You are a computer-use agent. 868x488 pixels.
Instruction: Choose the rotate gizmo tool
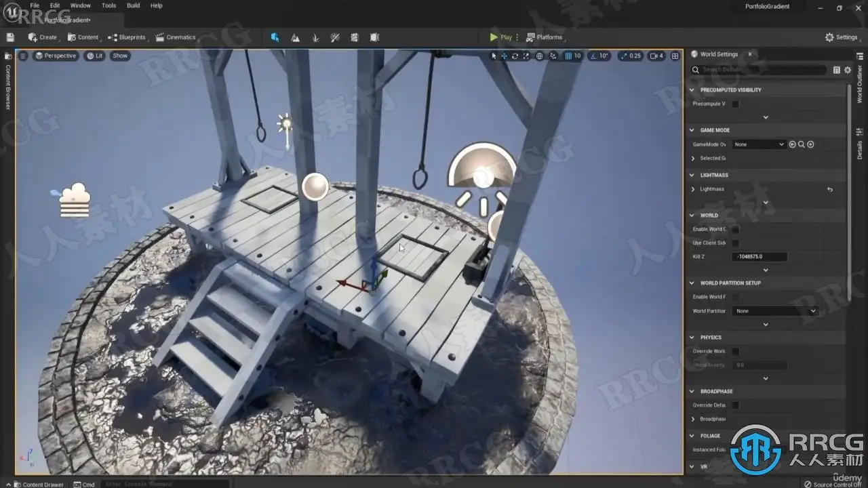pos(515,56)
